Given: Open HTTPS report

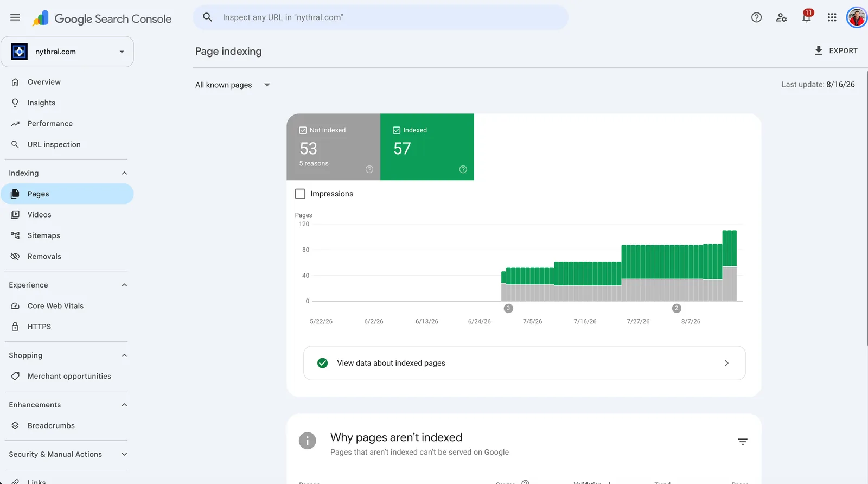Looking at the screenshot, I should (x=67, y=327).
